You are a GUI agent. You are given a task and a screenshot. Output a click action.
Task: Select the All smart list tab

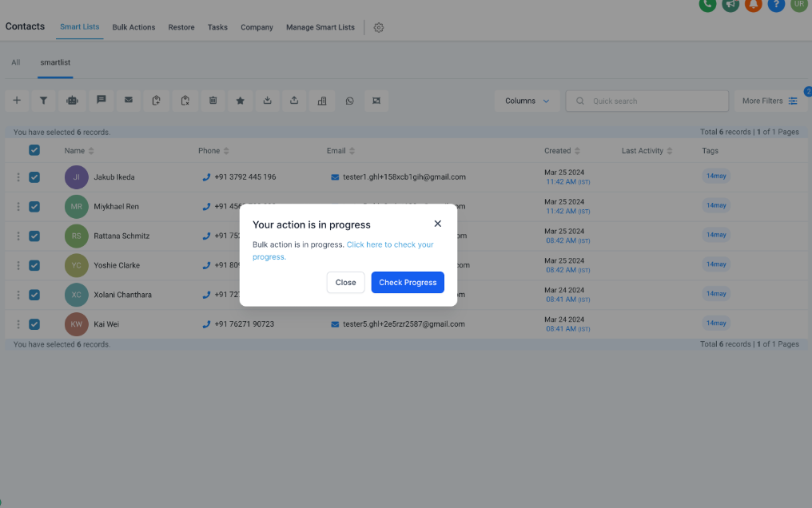(16, 62)
